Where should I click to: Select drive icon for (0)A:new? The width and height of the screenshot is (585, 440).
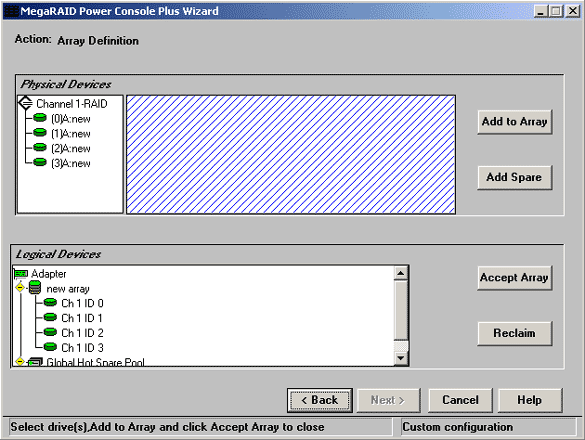[40, 118]
